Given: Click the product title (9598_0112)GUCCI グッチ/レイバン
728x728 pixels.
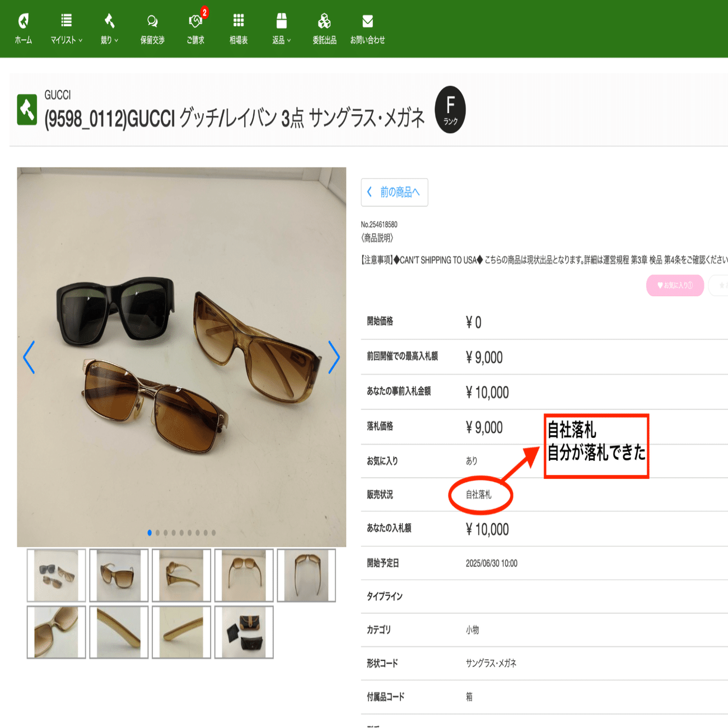Looking at the screenshot, I should pyautogui.click(x=235, y=118).
